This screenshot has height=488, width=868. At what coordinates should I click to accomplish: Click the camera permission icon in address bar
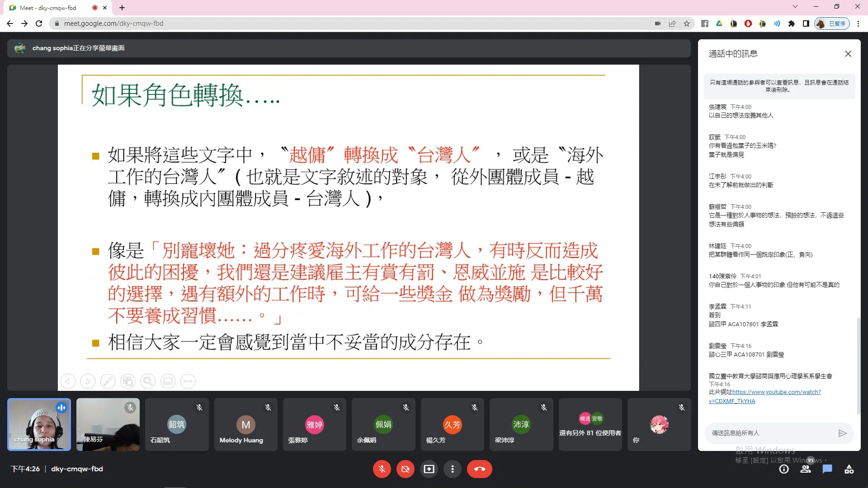pyautogui.click(x=658, y=23)
